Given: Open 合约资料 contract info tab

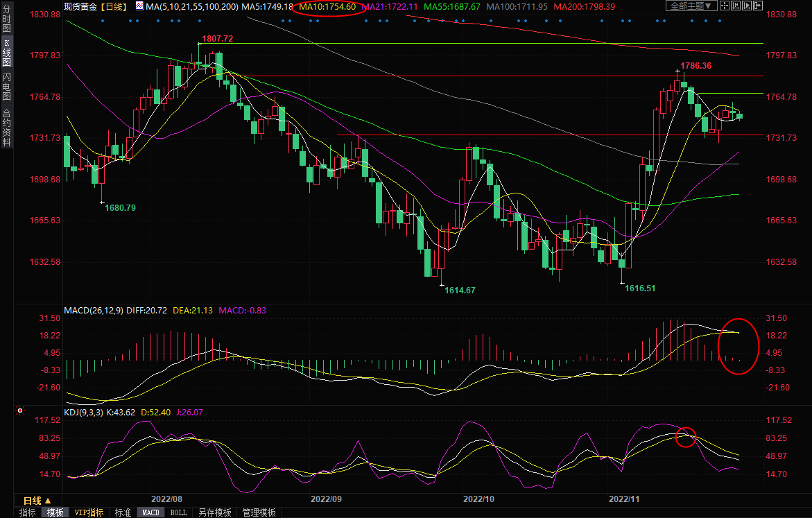Looking at the screenshot, I should pyautogui.click(x=6, y=128).
